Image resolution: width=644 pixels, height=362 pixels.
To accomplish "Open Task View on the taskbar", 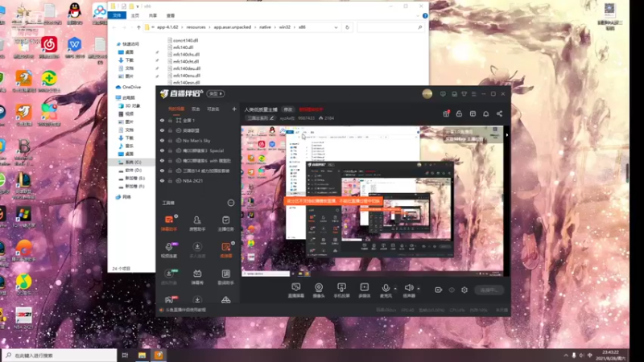I will click(125, 355).
